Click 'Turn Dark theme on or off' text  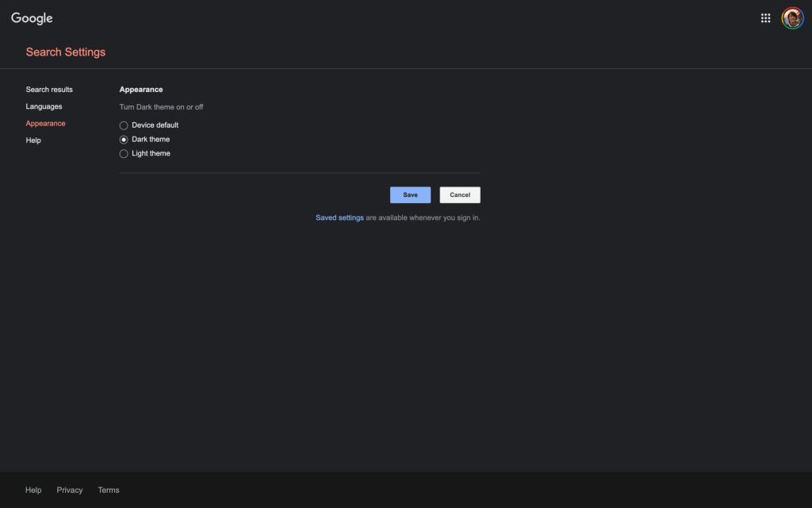tap(161, 107)
